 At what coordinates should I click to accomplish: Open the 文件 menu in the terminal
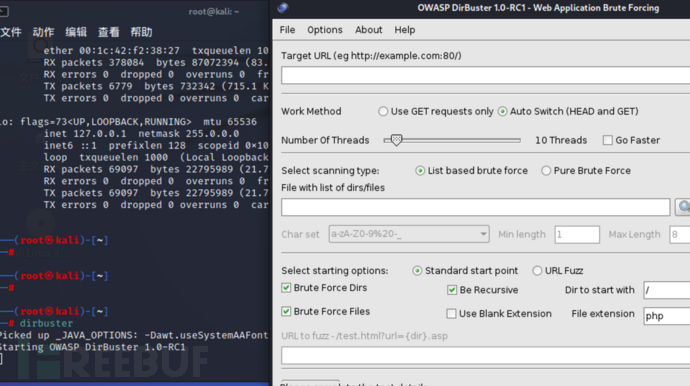(x=11, y=32)
